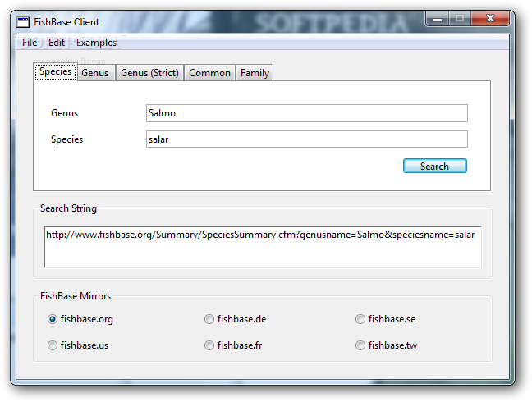Choose the fishbase.us mirror
Image resolution: width=532 pixels, height=402 pixels.
(78, 345)
